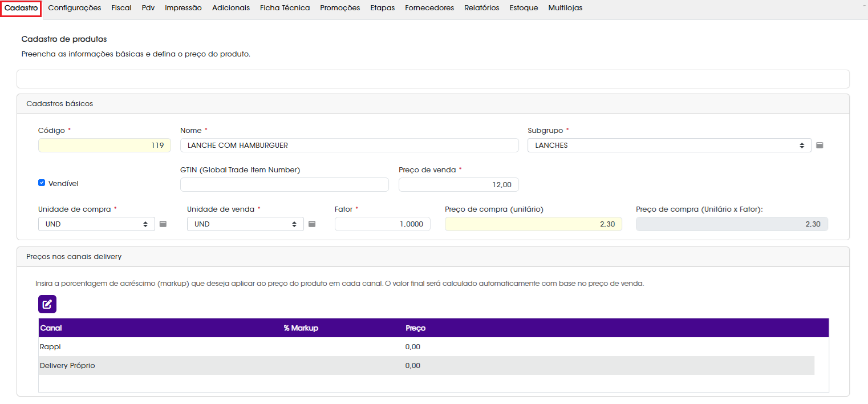Click the GTIN input field
Viewport: 868px width, 404px height.
pos(285,185)
